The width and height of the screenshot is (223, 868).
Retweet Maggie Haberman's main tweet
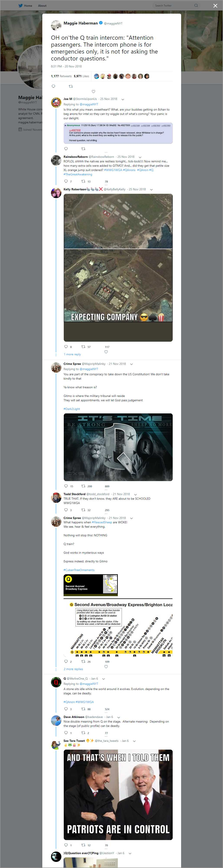coord(71,86)
